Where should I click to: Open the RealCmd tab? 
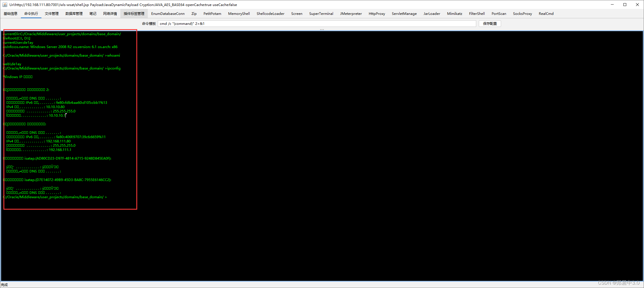point(546,14)
